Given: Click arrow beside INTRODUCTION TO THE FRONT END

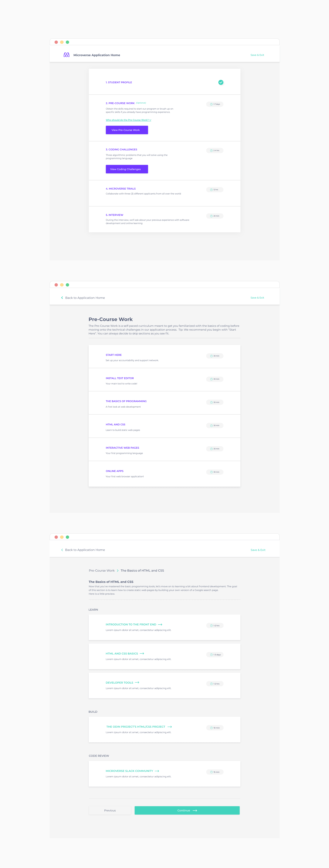Looking at the screenshot, I should [160, 624].
